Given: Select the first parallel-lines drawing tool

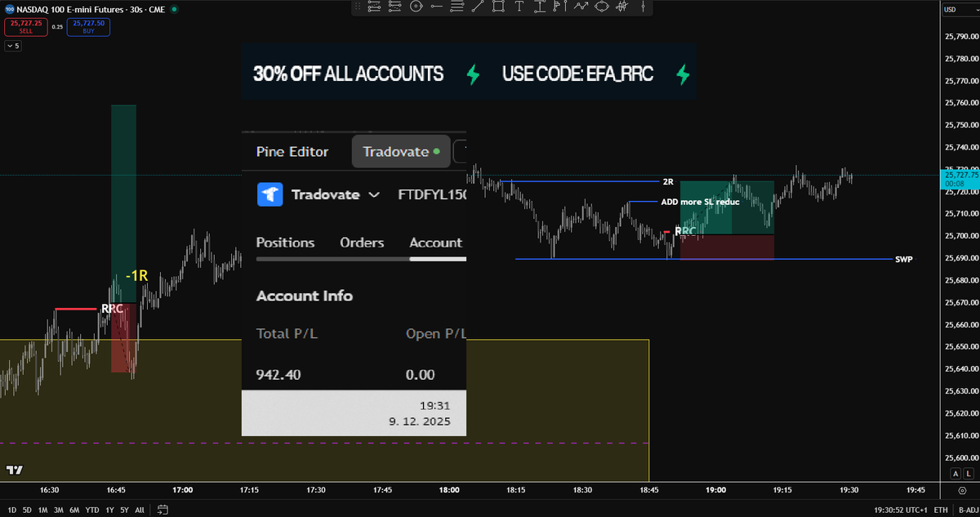Looking at the screenshot, I should click(x=374, y=7).
